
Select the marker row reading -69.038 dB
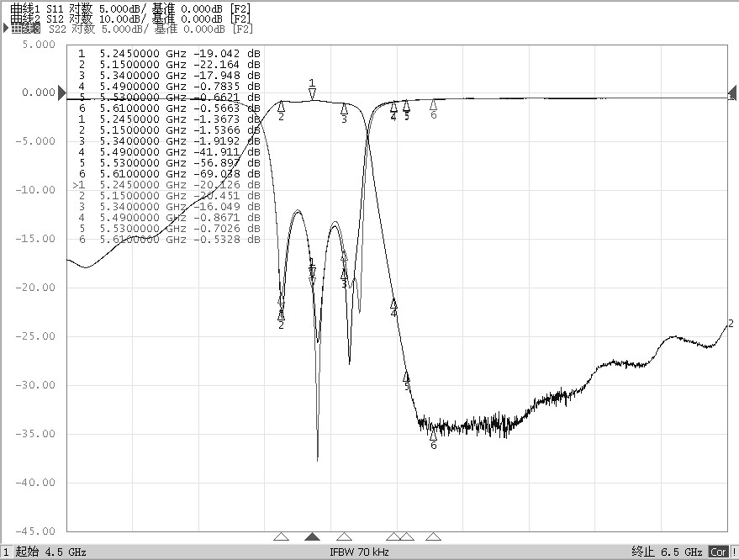click(x=168, y=174)
